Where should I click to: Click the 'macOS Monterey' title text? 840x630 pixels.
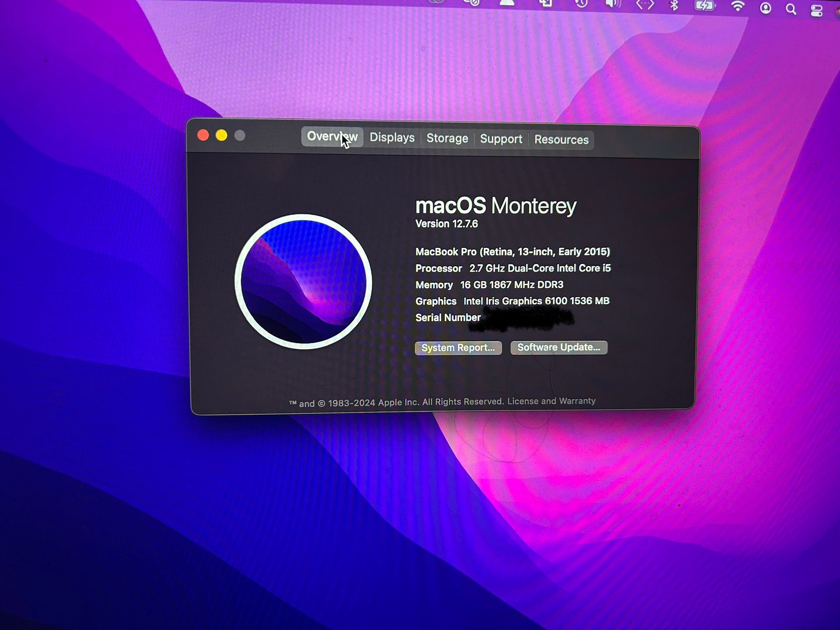tap(496, 206)
